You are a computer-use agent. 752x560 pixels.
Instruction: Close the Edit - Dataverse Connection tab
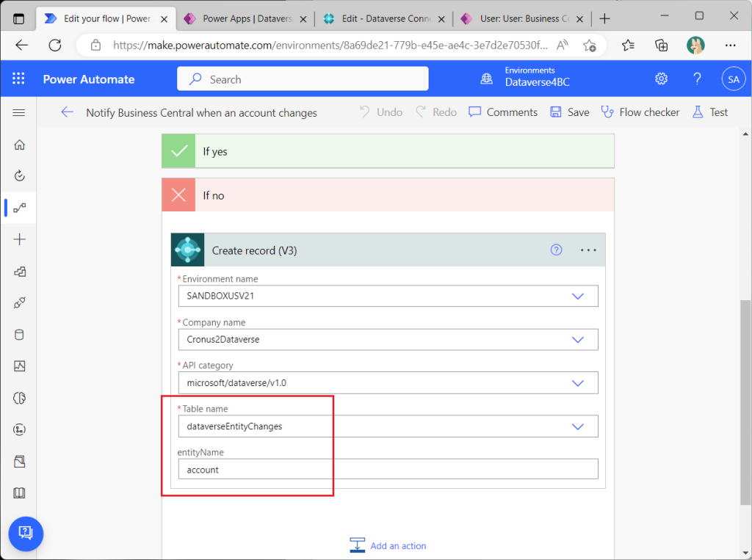click(441, 19)
